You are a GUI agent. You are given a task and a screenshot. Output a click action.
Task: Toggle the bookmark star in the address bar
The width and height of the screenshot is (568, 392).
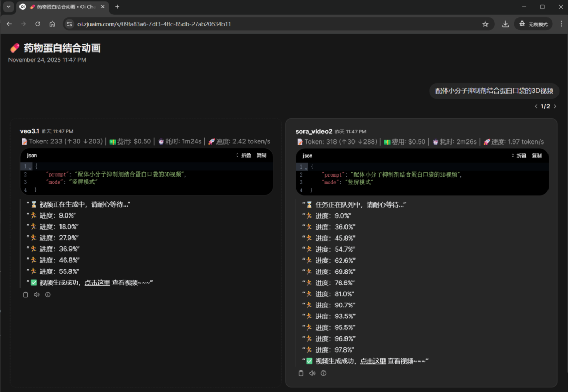point(485,24)
